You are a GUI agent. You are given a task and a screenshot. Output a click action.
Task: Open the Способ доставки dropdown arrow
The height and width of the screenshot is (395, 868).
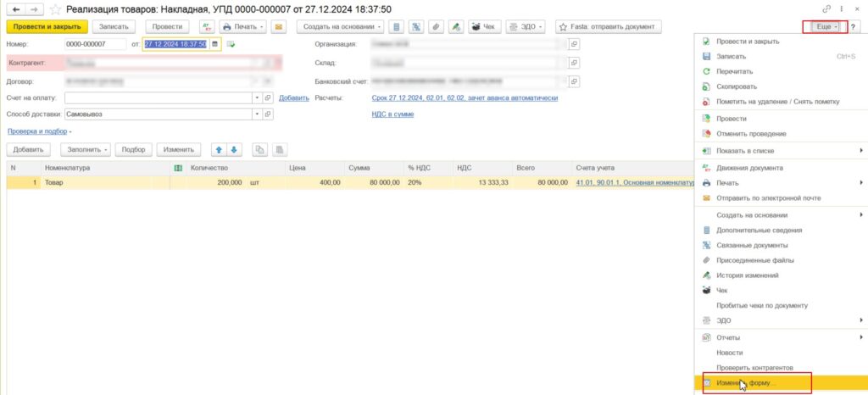tap(257, 114)
